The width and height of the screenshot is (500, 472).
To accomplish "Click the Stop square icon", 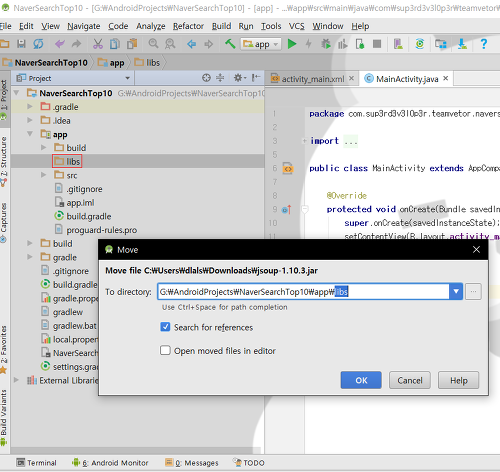I will click(x=377, y=44).
